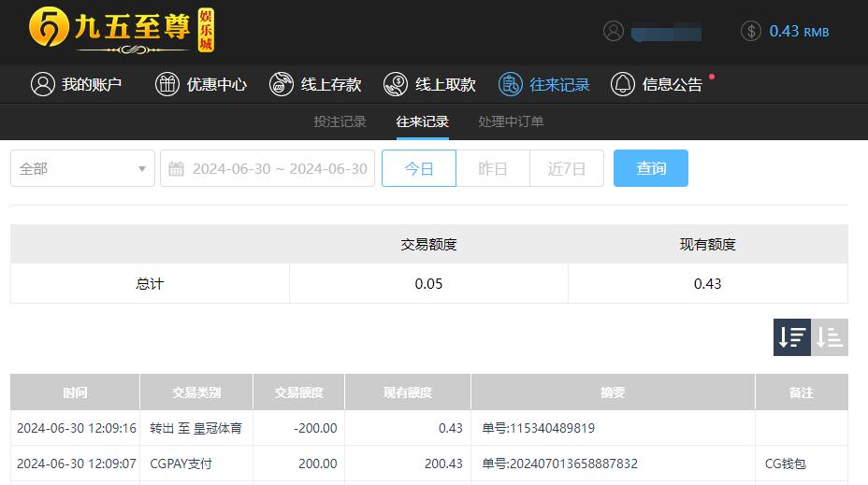Click the 2024-06-30 12:09:16 timestamp

point(77,428)
